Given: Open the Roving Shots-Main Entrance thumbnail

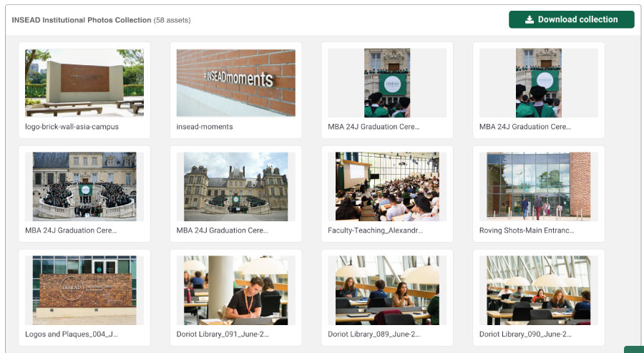Looking at the screenshot, I should pos(538,186).
